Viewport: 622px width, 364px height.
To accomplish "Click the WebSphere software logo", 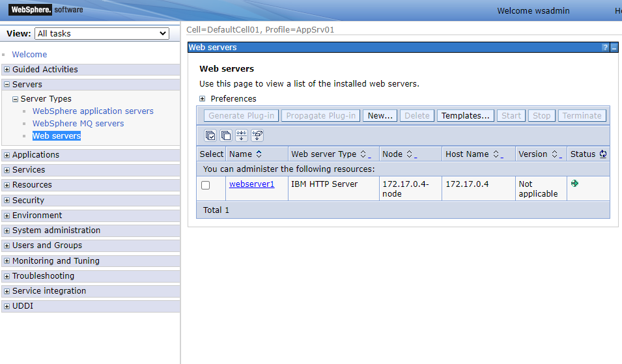I will click(x=46, y=10).
